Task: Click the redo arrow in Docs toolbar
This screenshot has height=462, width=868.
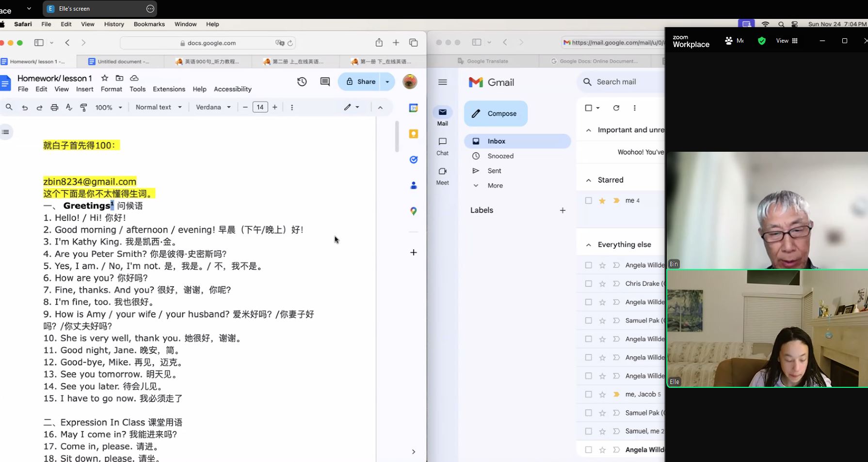Action: pos(39,108)
